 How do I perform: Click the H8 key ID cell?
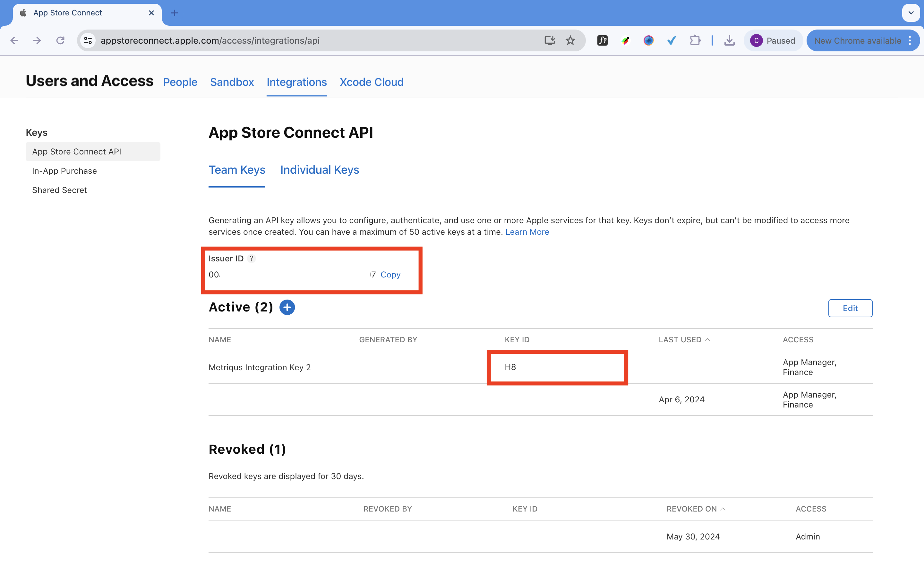(x=510, y=367)
